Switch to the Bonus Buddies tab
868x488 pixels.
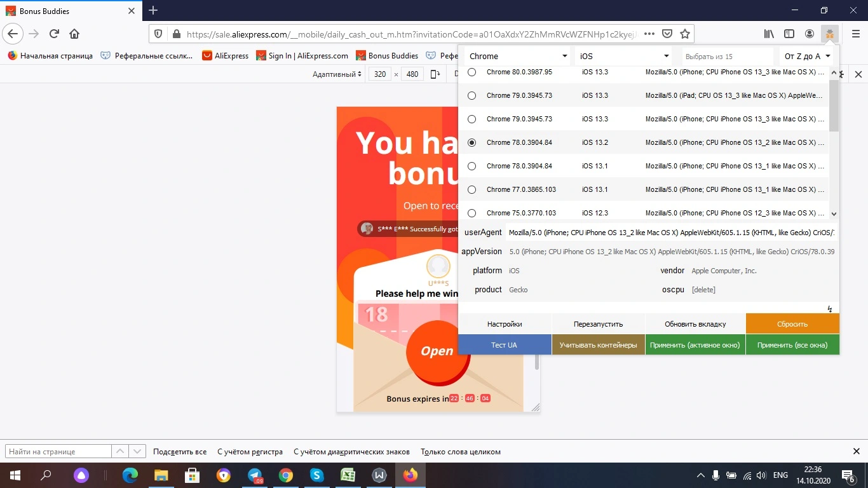pyautogui.click(x=70, y=11)
